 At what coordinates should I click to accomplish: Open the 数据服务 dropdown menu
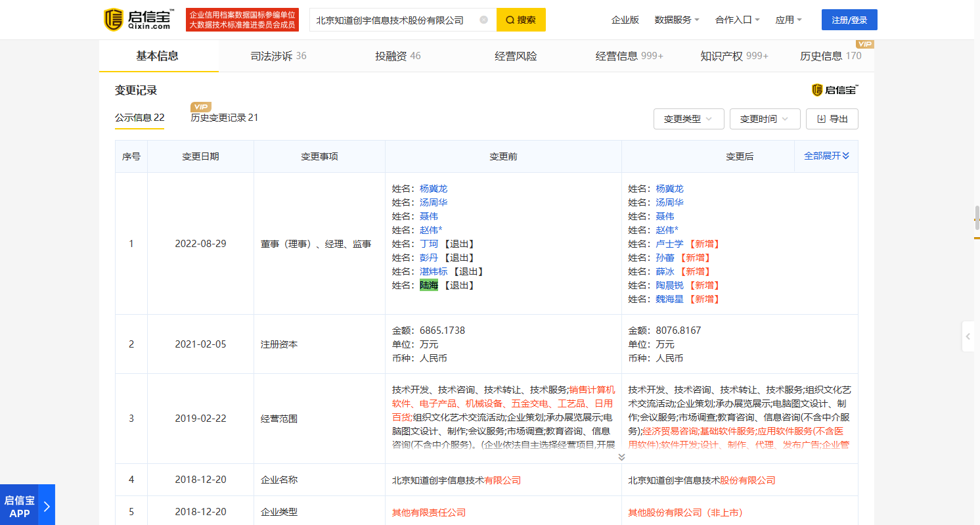tap(677, 20)
